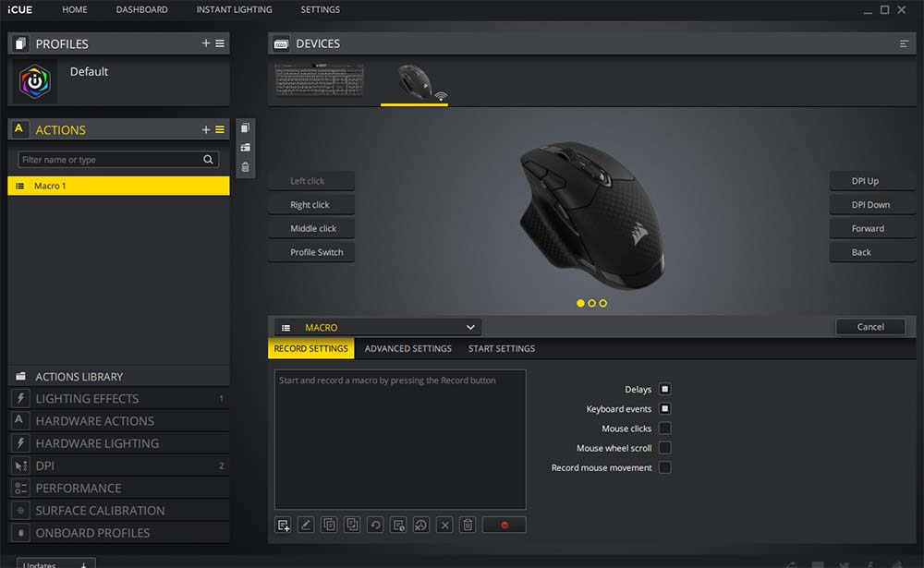The image size is (924, 568).
Task: Select the DPI Up mouse button
Action: (865, 181)
